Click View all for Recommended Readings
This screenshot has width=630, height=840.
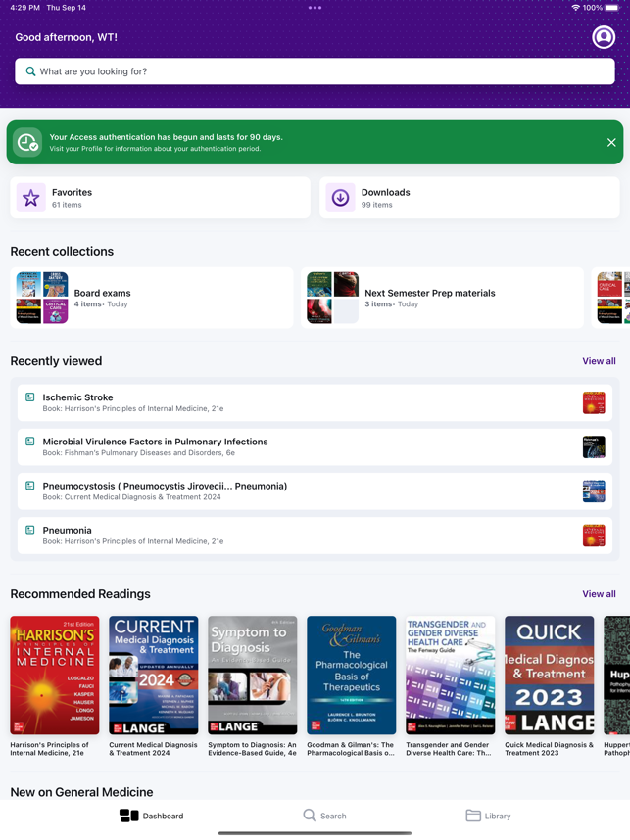[x=599, y=594]
